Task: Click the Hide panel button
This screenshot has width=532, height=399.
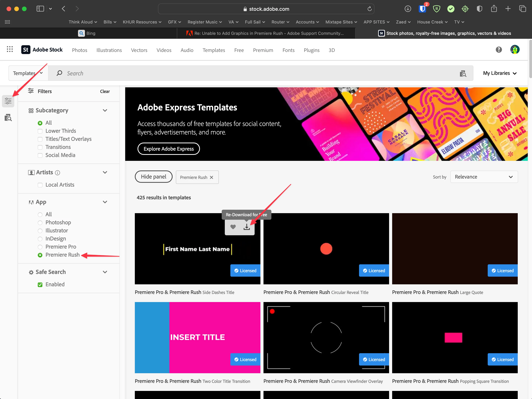Action: click(x=154, y=177)
